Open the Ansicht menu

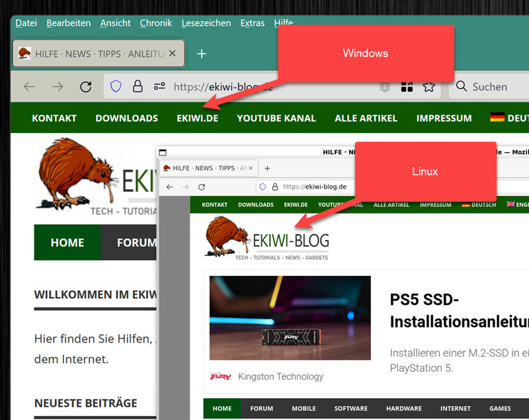tap(115, 23)
